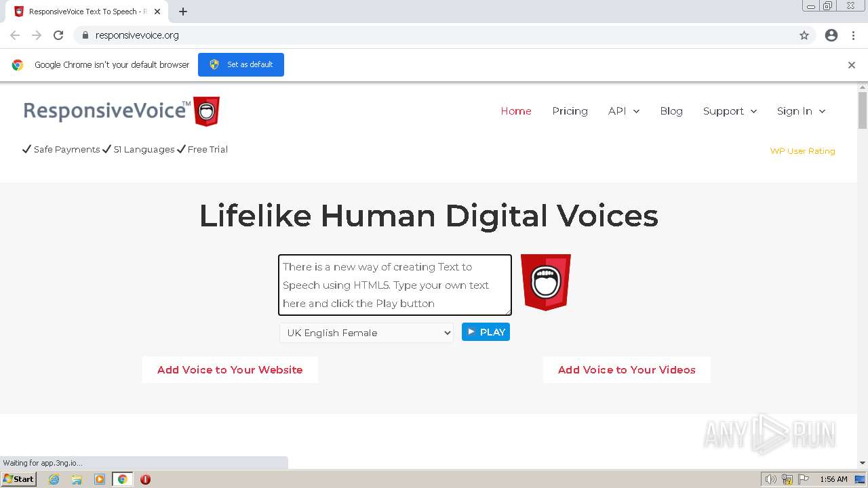Screen dimensions: 868x488
Task: Click the Action Center flag tray icon
Action: (804, 479)
